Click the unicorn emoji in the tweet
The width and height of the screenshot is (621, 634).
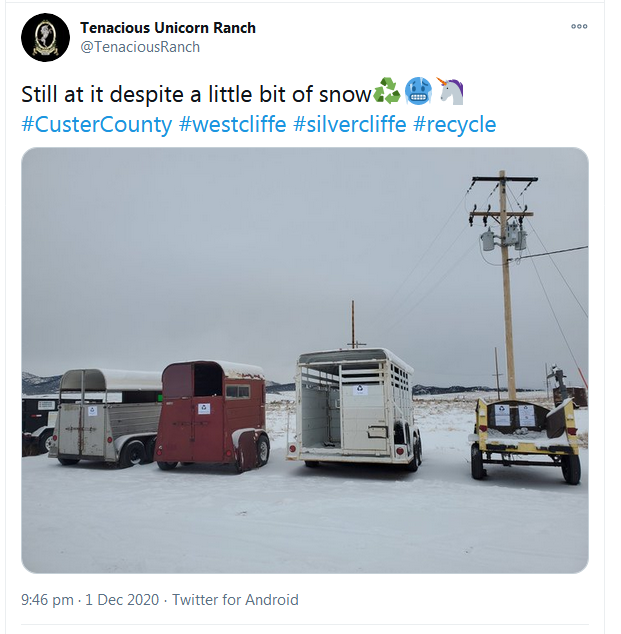tap(450, 91)
